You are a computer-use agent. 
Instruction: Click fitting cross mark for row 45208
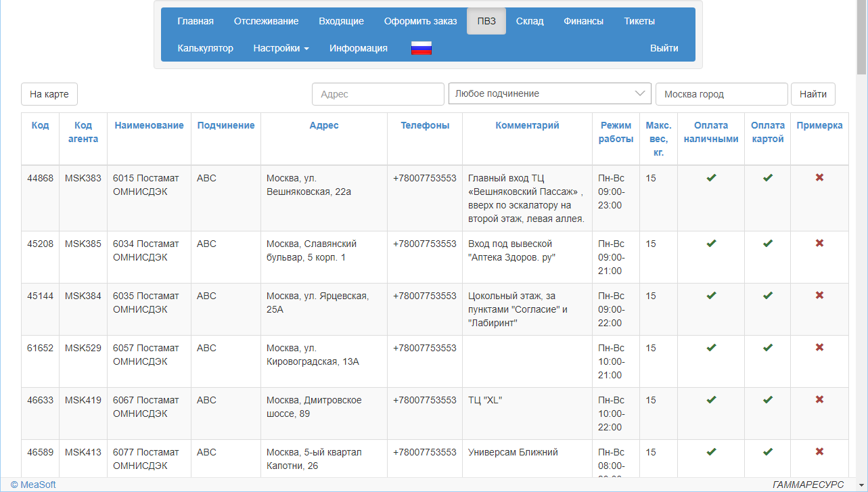coord(819,243)
